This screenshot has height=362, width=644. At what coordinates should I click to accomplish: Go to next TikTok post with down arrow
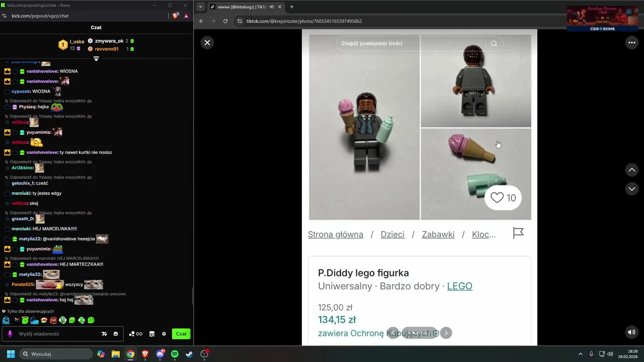click(x=632, y=189)
